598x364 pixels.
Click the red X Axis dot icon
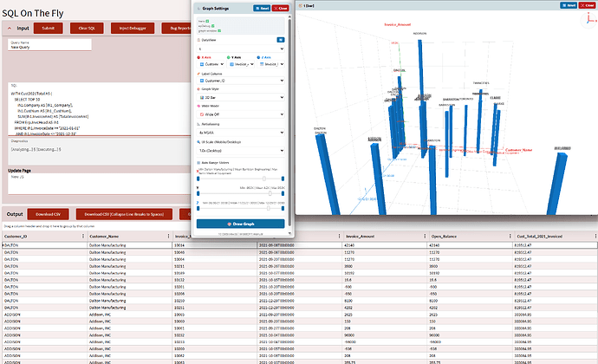pyautogui.click(x=198, y=57)
